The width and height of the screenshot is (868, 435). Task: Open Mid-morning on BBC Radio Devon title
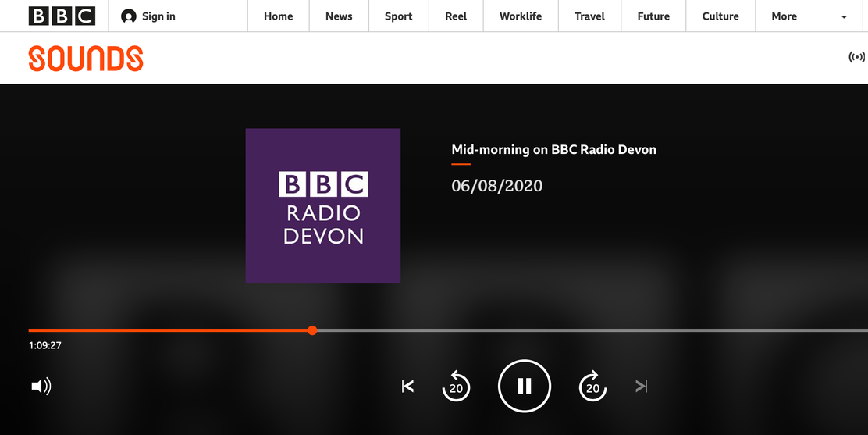coord(553,150)
